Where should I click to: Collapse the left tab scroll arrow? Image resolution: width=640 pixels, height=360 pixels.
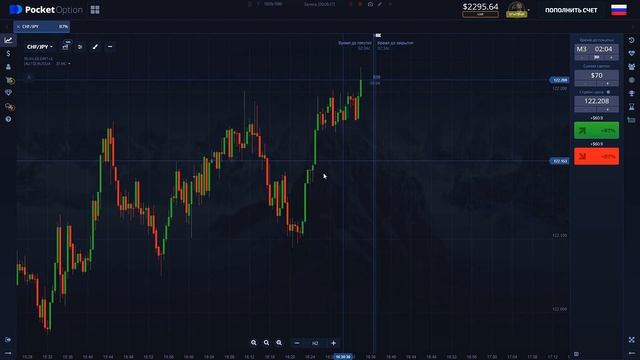(x=7, y=27)
